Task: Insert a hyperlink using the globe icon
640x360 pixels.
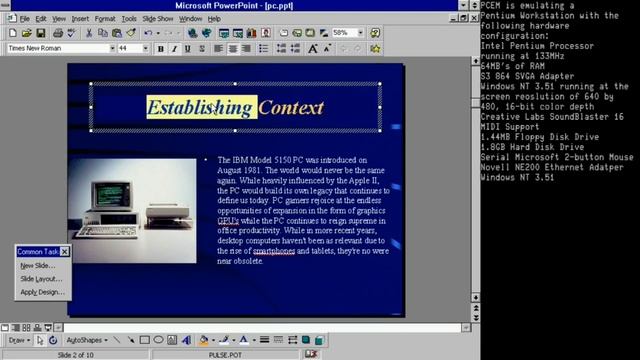Action: click(x=192, y=33)
